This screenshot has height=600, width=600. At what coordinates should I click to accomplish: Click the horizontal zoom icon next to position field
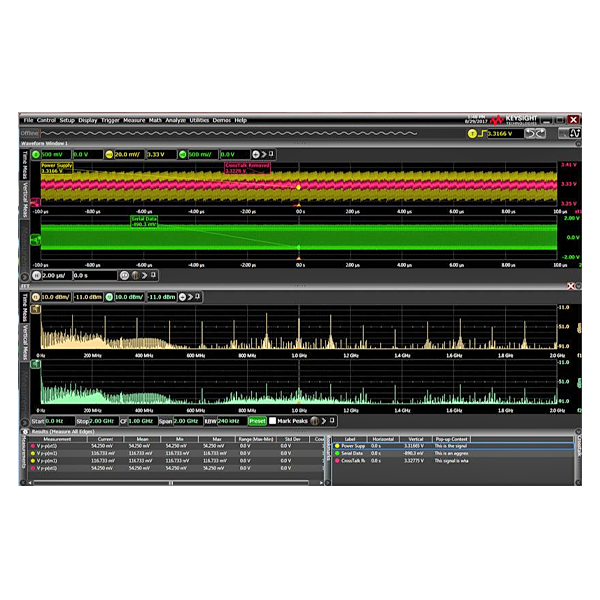[124, 276]
